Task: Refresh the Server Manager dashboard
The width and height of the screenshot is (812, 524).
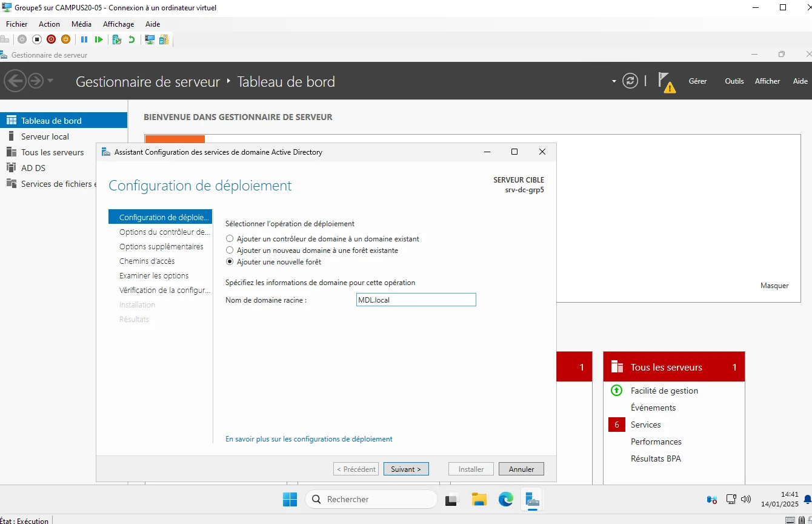Action: [630, 81]
